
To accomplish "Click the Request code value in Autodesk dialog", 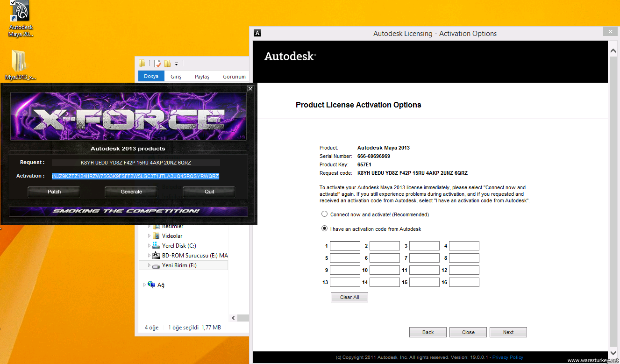I will point(413,173).
